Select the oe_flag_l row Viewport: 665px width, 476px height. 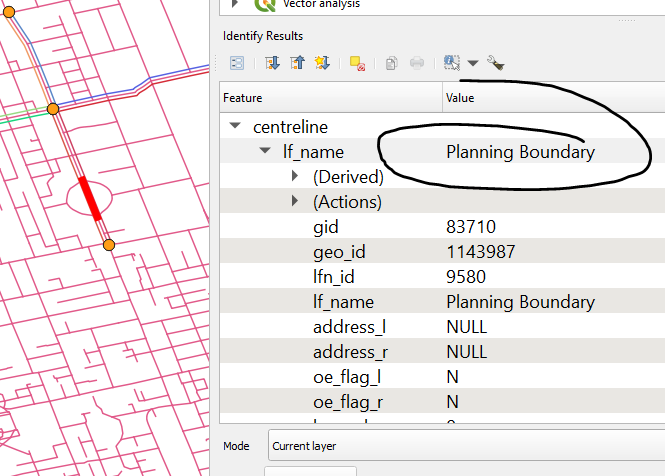pyautogui.click(x=442, y=377)
